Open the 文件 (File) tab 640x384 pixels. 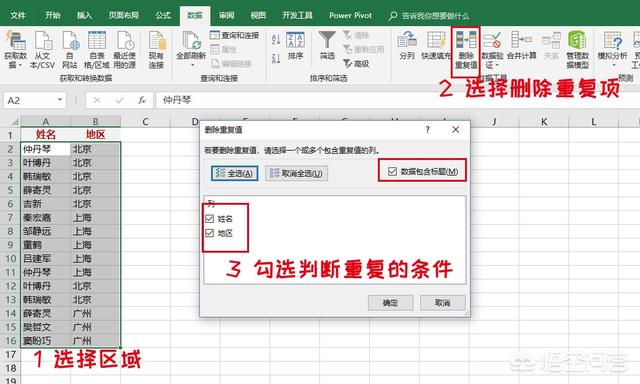18,16
